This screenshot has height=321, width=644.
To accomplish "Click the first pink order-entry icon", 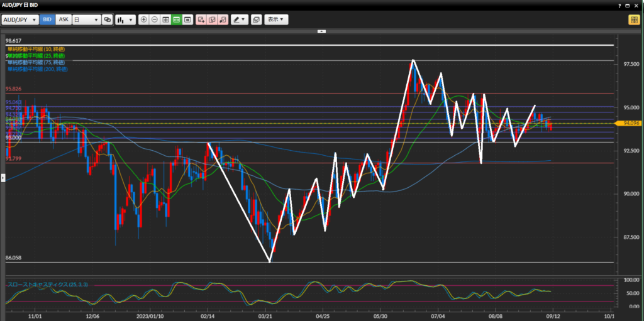I will click(x=201, y=19).
